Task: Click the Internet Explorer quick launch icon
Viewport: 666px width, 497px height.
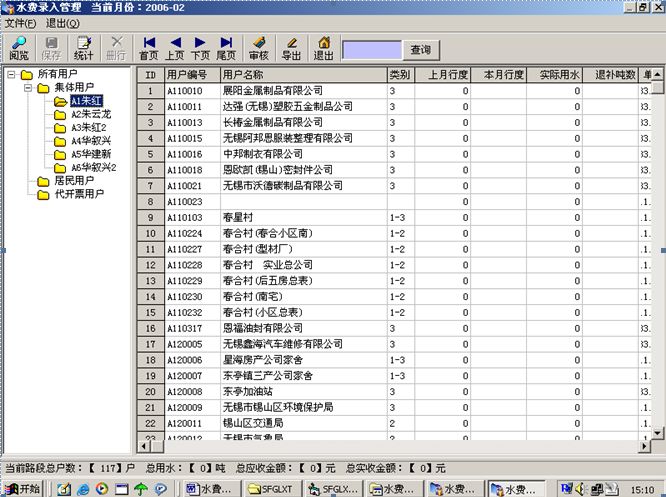Action: pos(83,489)
